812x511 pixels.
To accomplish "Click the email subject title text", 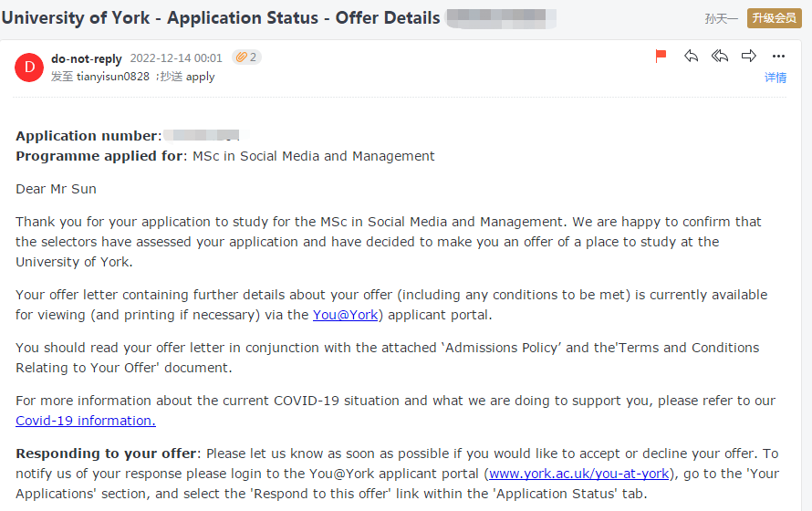I will pyautogui.click(x=221, y=18).
